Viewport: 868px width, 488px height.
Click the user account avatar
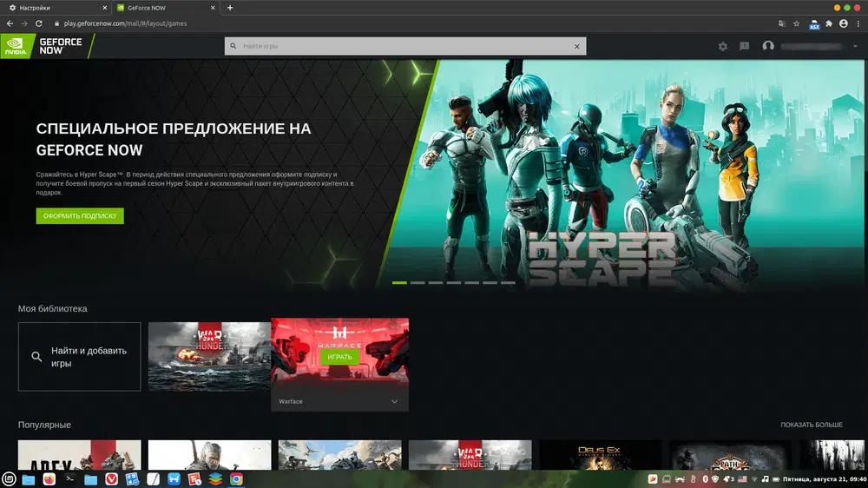768,46
